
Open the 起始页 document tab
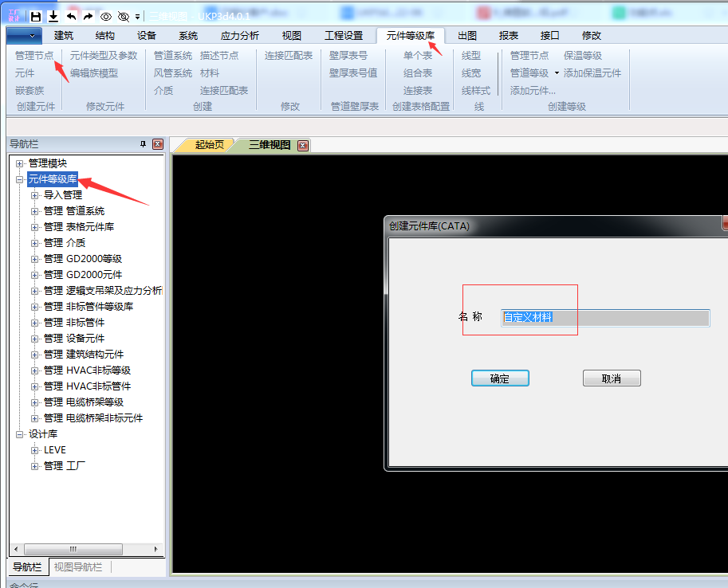(x=210, y=145)
